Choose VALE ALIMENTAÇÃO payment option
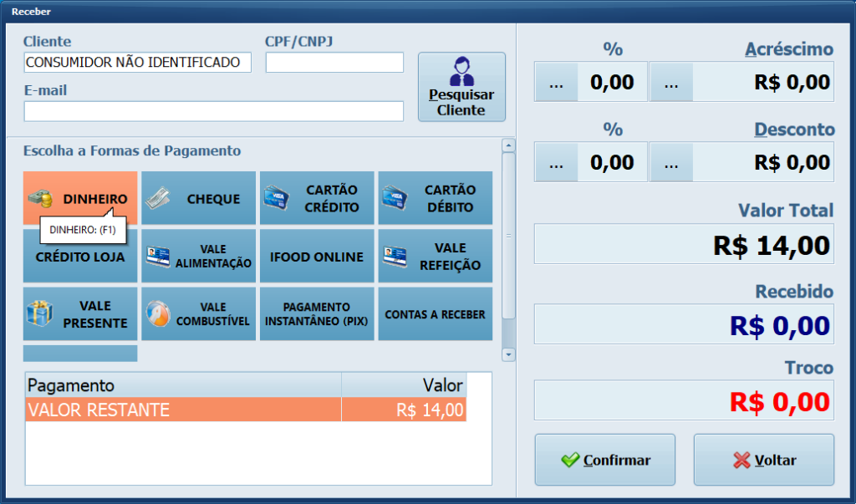 [198, 257]
